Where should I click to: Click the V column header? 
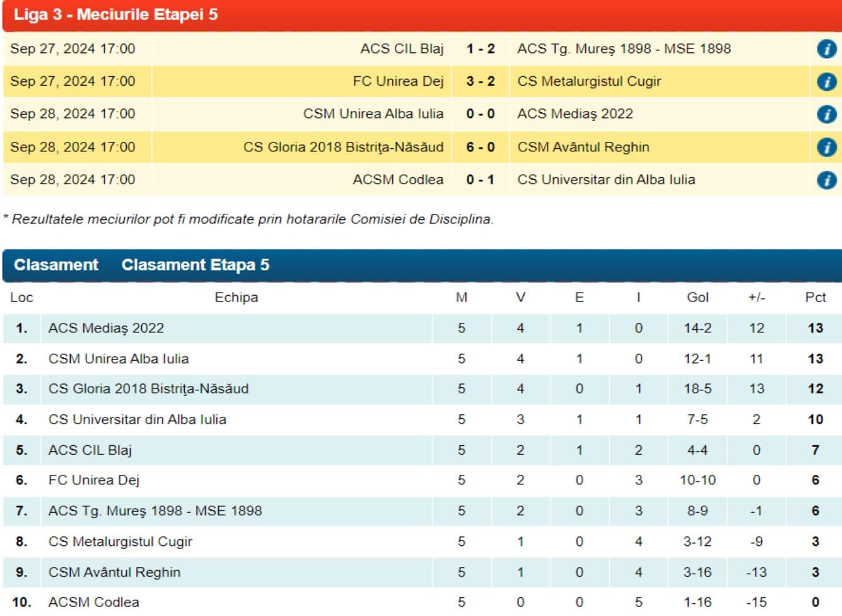520,298
